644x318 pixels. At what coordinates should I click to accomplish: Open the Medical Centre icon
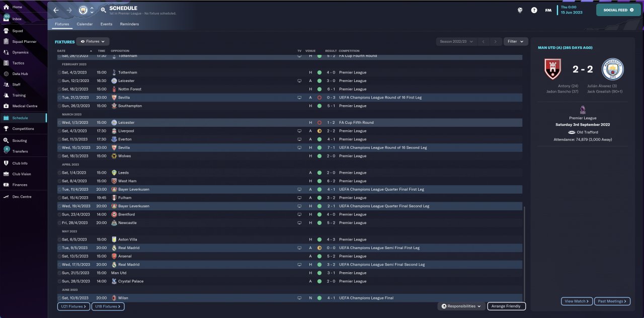coord(7,106)
